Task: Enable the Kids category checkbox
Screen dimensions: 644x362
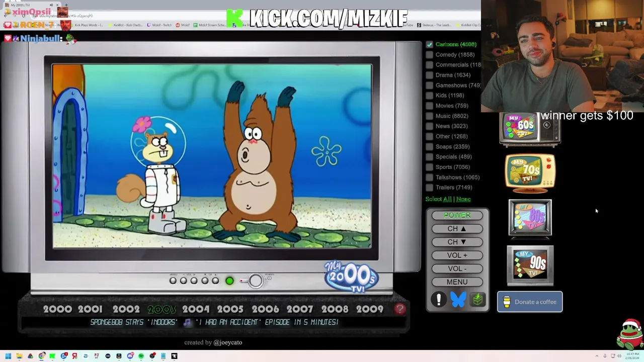Action: pos(429,96)
